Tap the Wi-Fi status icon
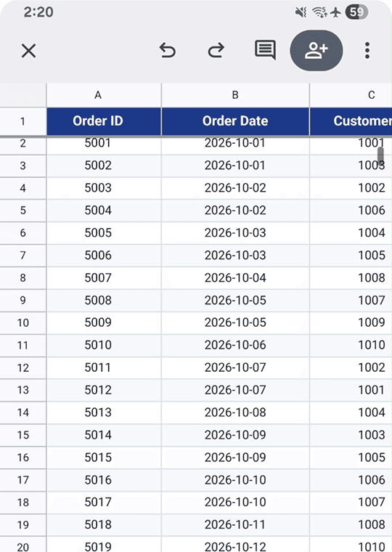Image resolution: width=392 pixels, height=552 pixels. point(319,12)
